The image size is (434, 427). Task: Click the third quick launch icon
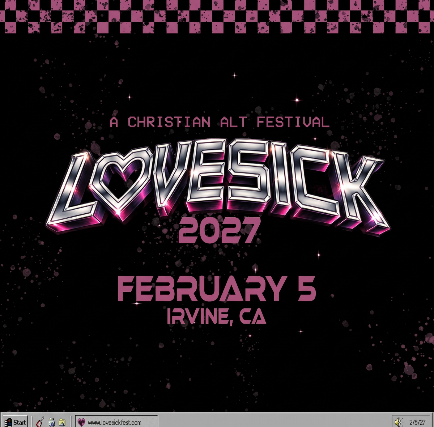62,422
